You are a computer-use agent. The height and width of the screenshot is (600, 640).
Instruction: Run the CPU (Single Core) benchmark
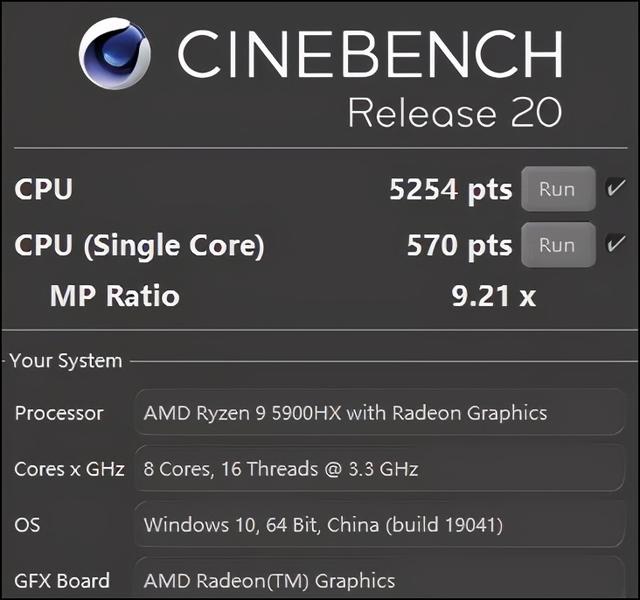pyautogui.click(x=557, y=245)
